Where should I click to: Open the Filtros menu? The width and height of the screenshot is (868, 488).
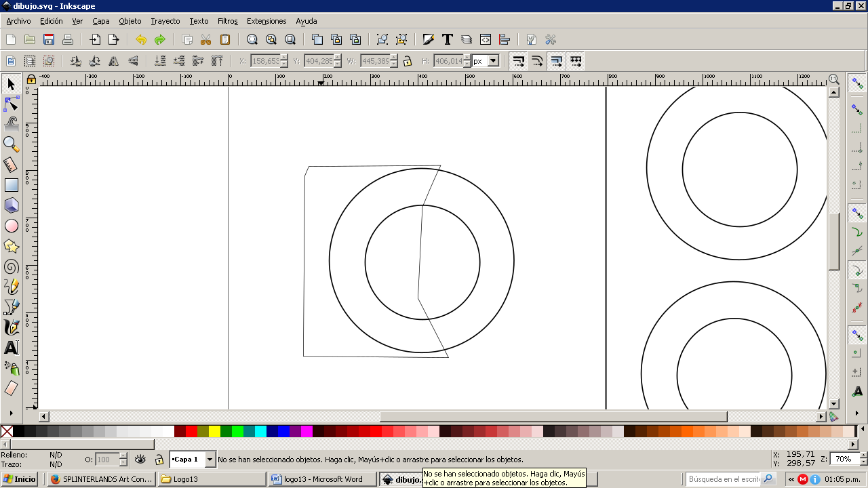click(x=227, y=21)
